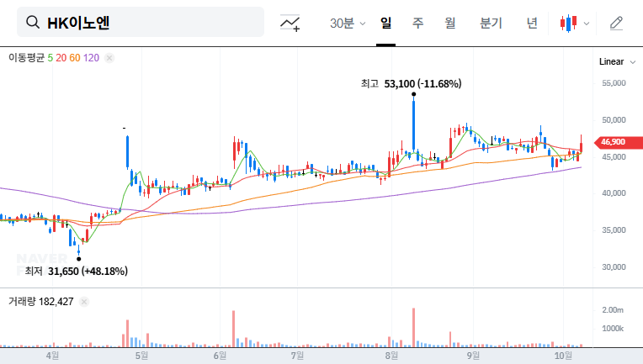
Task: Open the add indicator chart icon
Action: [x=290, y=23]
